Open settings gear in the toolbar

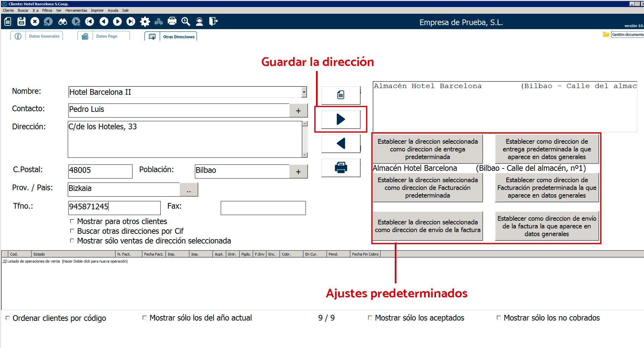click(145, 22)
